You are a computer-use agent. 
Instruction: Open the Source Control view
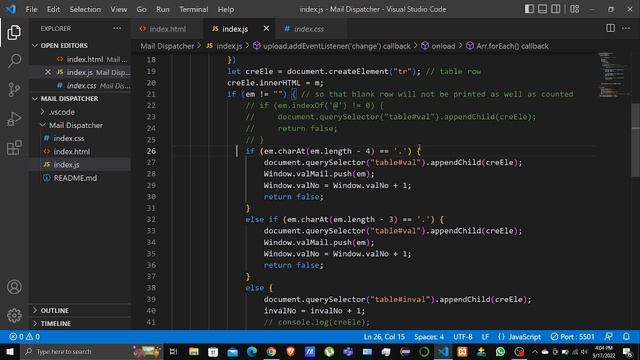14,89
